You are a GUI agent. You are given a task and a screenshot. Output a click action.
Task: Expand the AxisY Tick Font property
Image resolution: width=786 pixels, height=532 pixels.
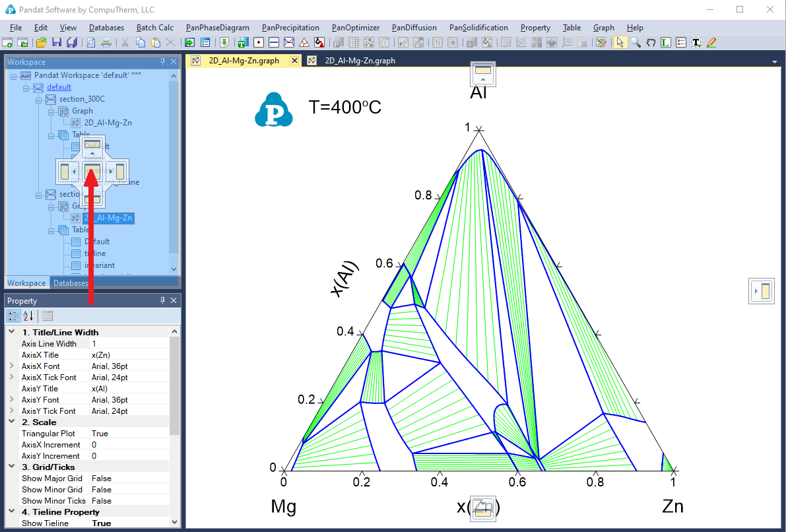pyautogui.click(x=11, y=411)
